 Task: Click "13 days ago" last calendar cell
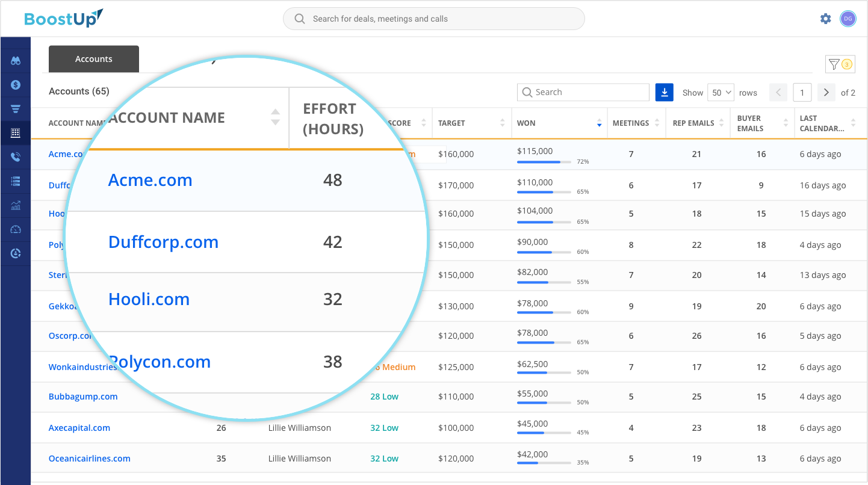pos(823,275)
